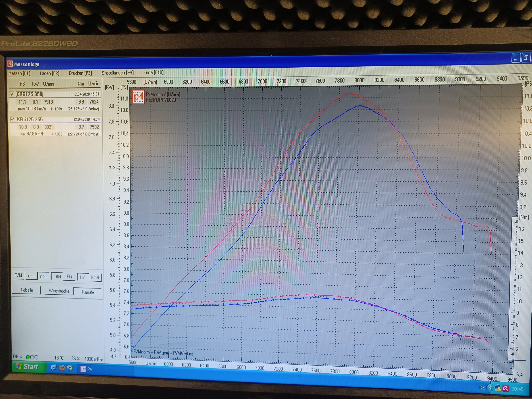The height and width of the screenshot is (399, 532).
Task: Uncheck the KRü125 355 measurement checkbox
Action: pos(12,119)
